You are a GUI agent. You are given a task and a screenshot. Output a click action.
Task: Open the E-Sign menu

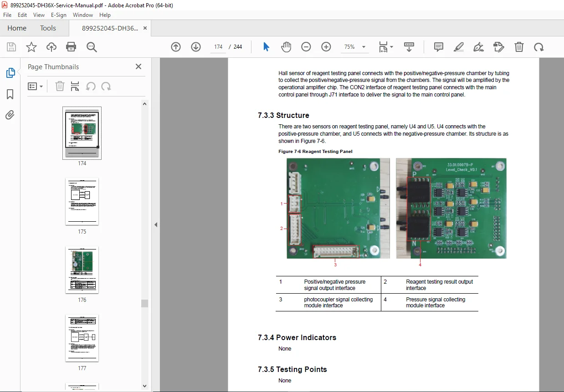point(59,15)
